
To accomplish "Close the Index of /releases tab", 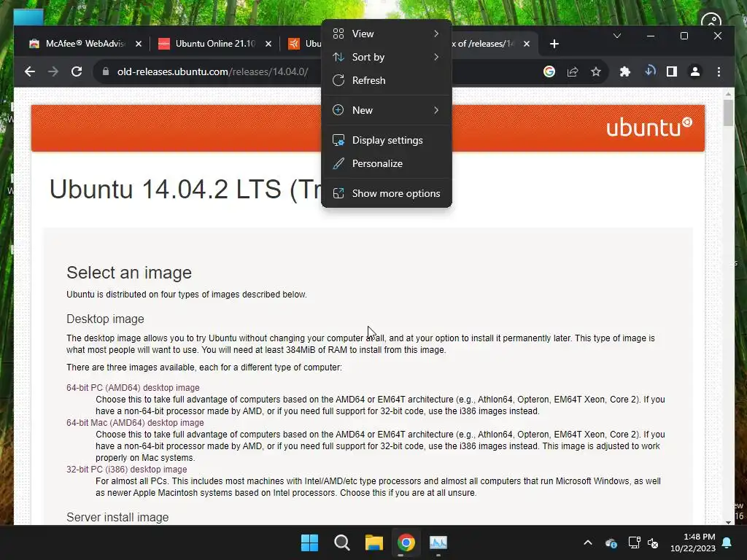I will tap(527, 44).
